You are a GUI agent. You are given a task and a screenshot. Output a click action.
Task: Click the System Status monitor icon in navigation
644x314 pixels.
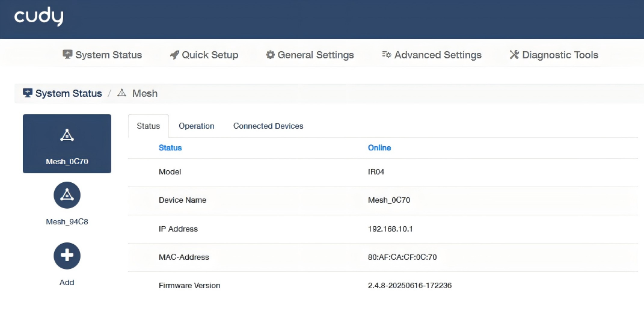(x=67, y=55)
